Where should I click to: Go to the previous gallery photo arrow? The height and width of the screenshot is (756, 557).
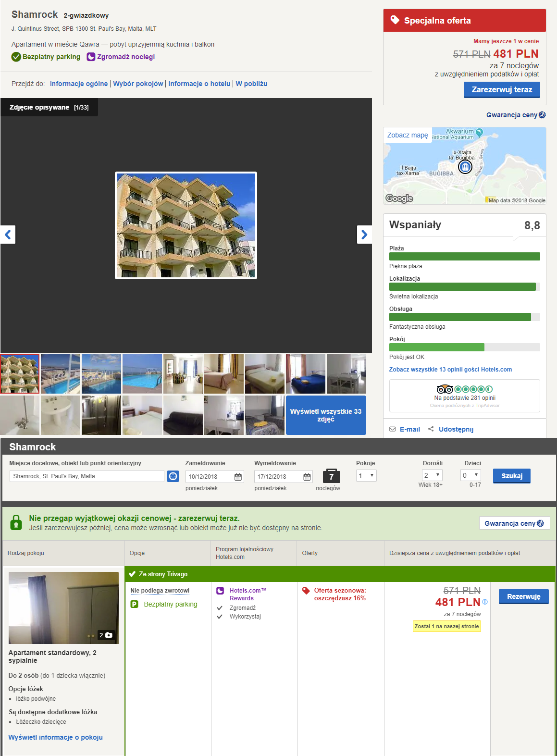[8, 235]
